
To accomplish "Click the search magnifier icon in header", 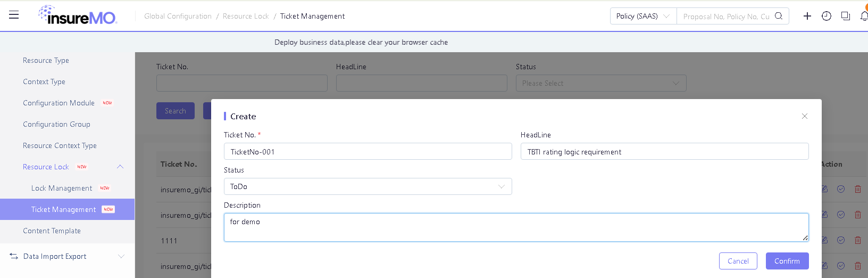I will (779, 16).
